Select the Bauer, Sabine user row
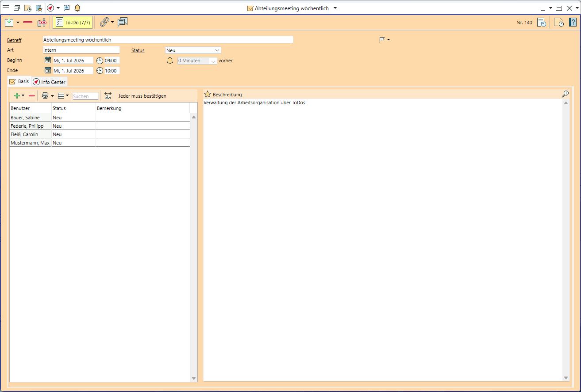Screen dimensions: 581x392 click(x=25, y=118)
